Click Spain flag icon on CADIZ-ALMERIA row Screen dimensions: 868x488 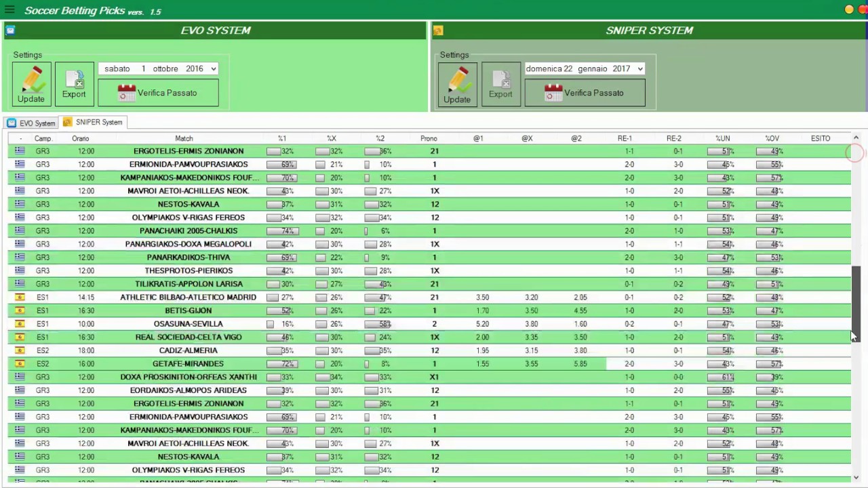coord(20,350)
